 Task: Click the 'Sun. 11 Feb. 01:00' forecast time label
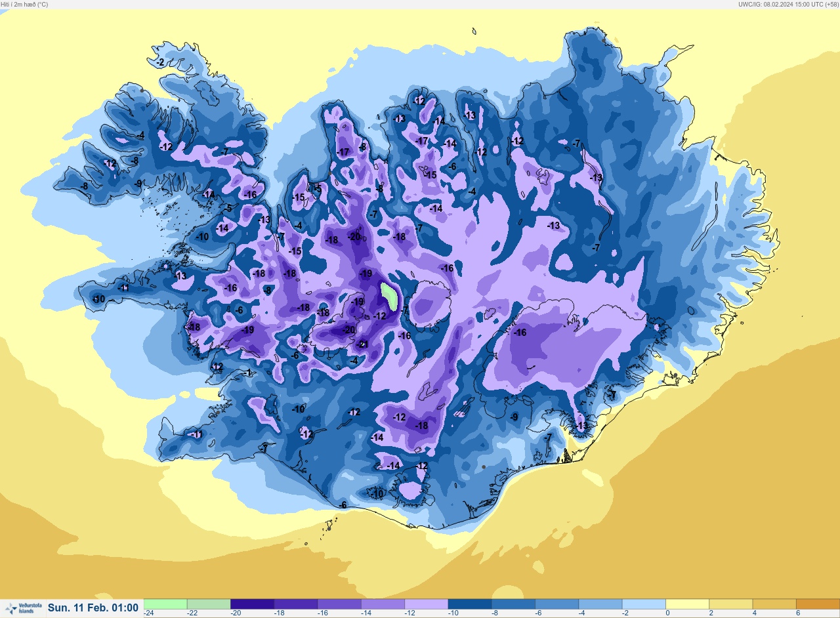93,608
